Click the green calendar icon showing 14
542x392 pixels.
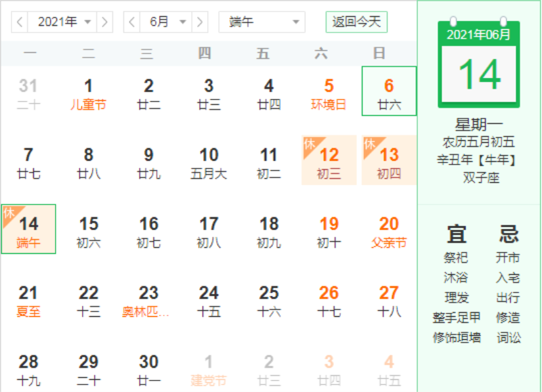pos(479,65)
